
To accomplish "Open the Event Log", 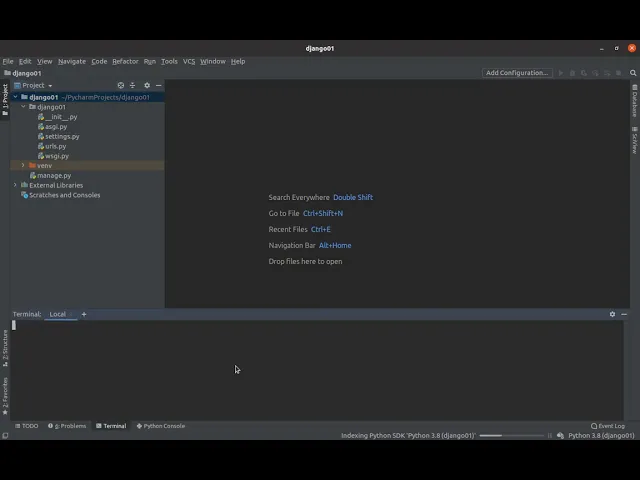I will coord(608,426).
